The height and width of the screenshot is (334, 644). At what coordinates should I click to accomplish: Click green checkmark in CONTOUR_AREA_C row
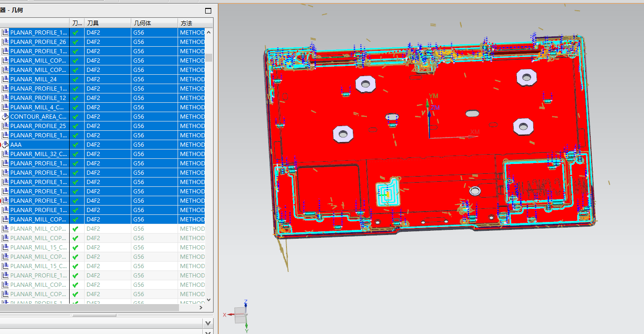pyautogui.click(x=75, y=117)
